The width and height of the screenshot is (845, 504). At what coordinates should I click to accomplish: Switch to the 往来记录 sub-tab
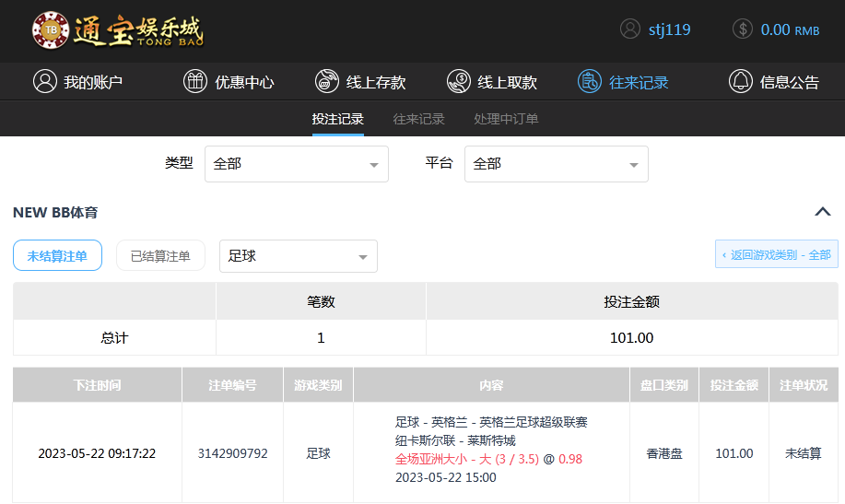(418, 119)
